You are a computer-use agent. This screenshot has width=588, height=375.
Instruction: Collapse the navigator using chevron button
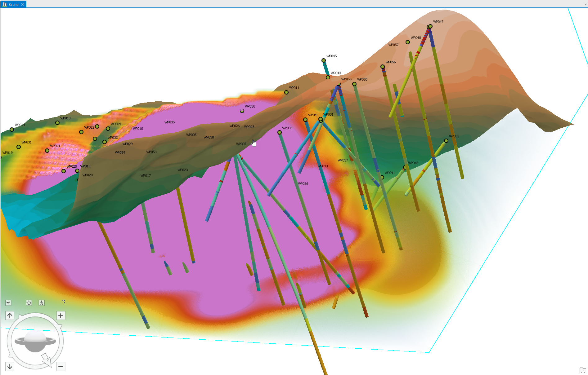click(8, 303)
